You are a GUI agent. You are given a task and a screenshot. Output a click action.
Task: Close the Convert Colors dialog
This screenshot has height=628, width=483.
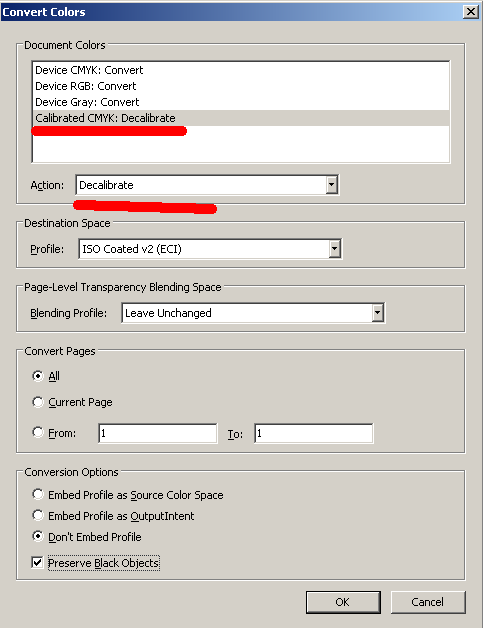click(471, 12)
